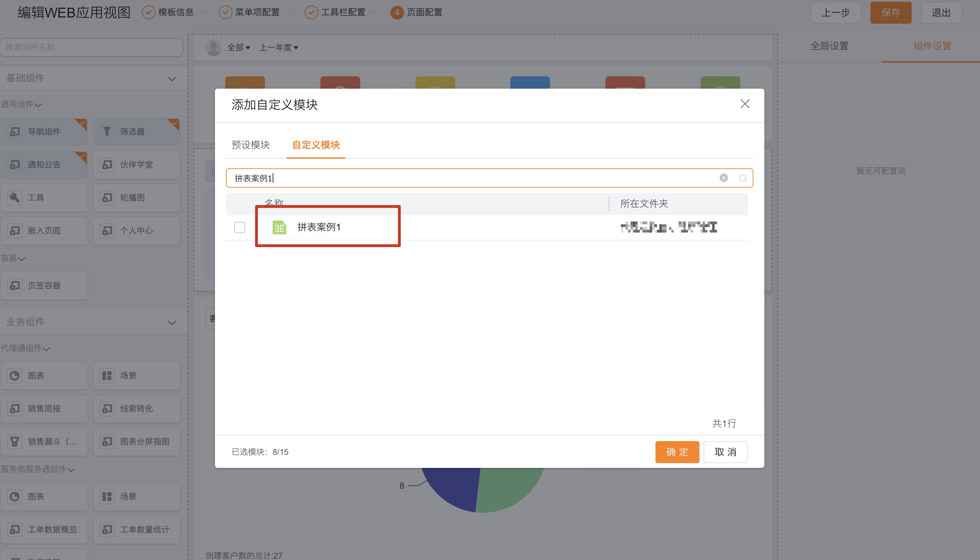Click the 通知公告 announcement component icon

coord(14,165)
